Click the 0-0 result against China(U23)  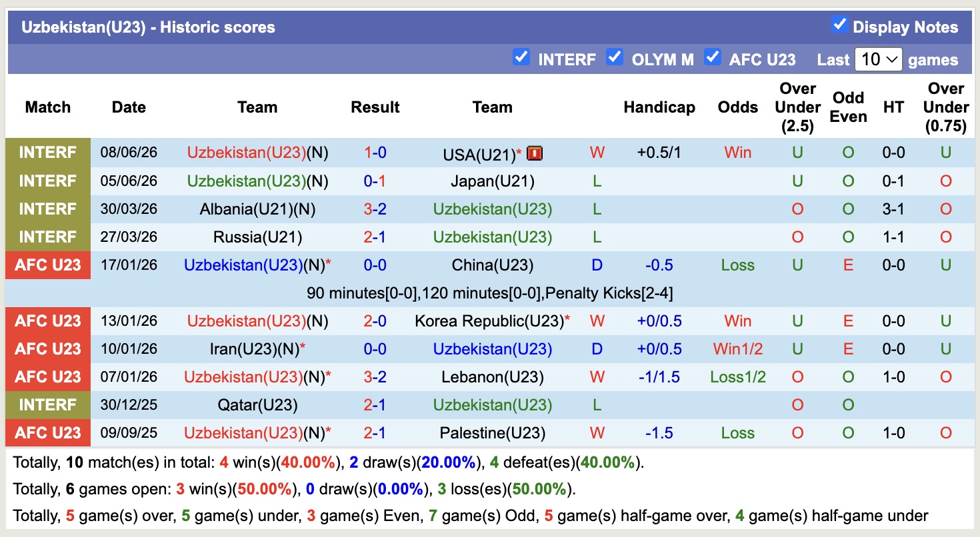pyautogui.click(x=375, y=265)
